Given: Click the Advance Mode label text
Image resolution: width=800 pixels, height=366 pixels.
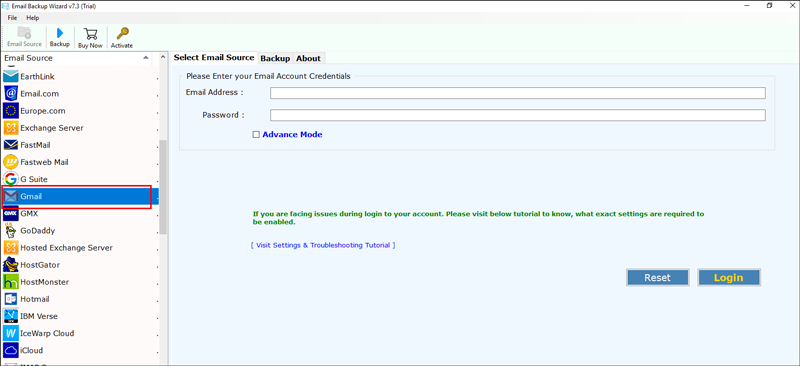Looking at the screenshot, I should tap(292, 135).
